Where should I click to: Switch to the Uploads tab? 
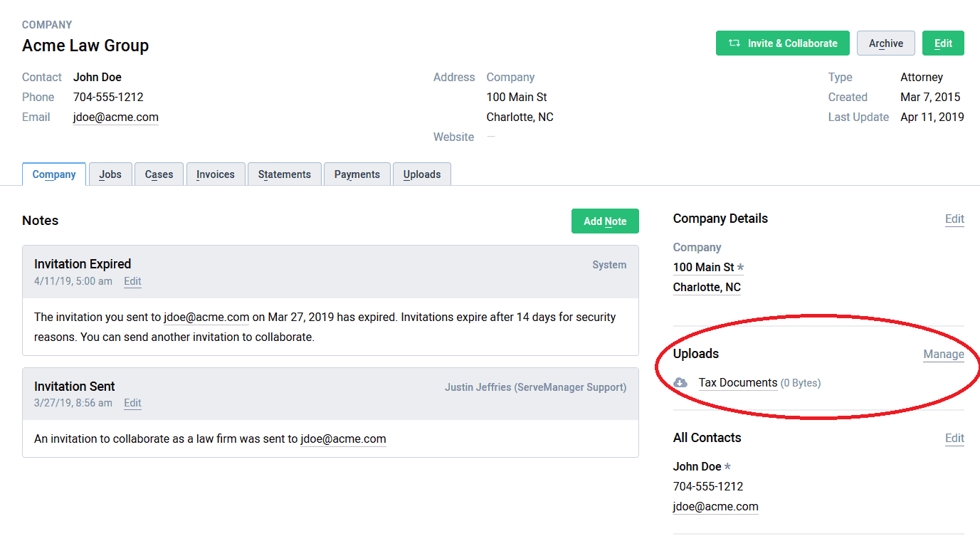[422, 174]
